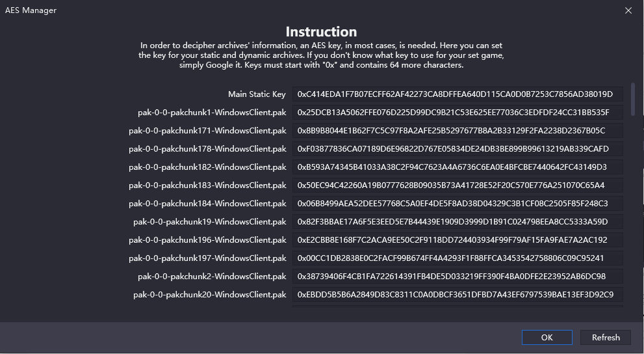The height and width of the screenshot is (354, 644).
Task: Focus the Main Static Key field
Action: point(457,94)
